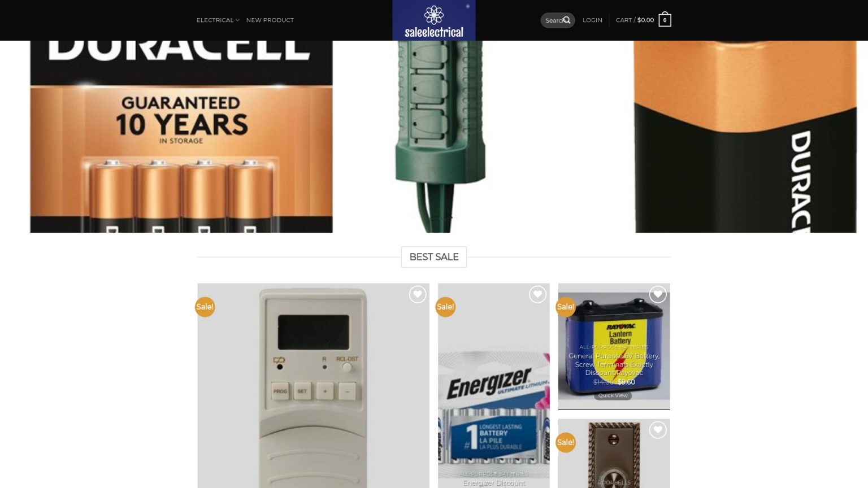Toggle wishlist heart on Energizer batteries
Image resolution: width=868 pixels, height=488 pixels.
pyautogui.click(x=537, y=294)
